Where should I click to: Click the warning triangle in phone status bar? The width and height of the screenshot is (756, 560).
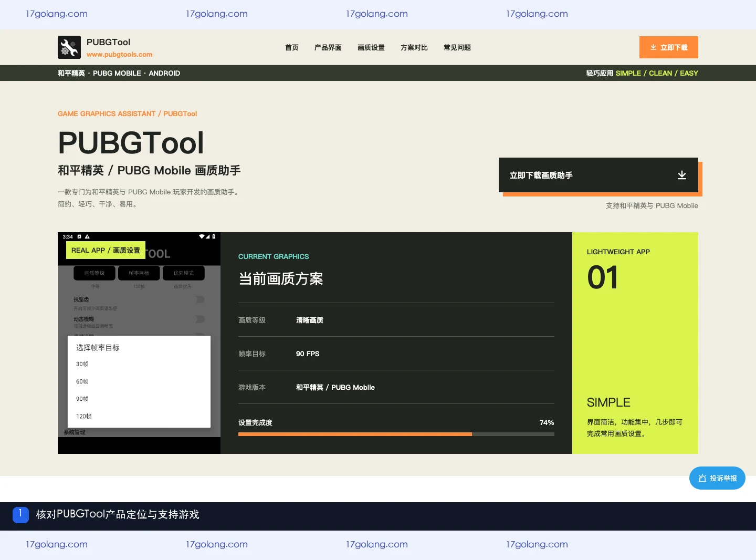click(87, 237)
